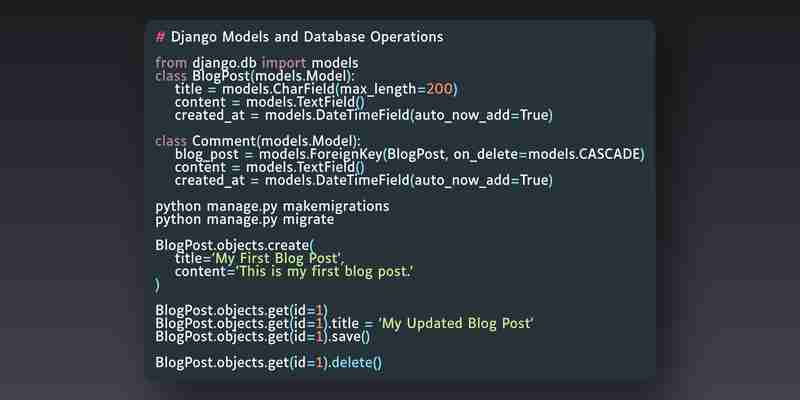
Task: Click the pink hash comment symbol
Action: 160,37
